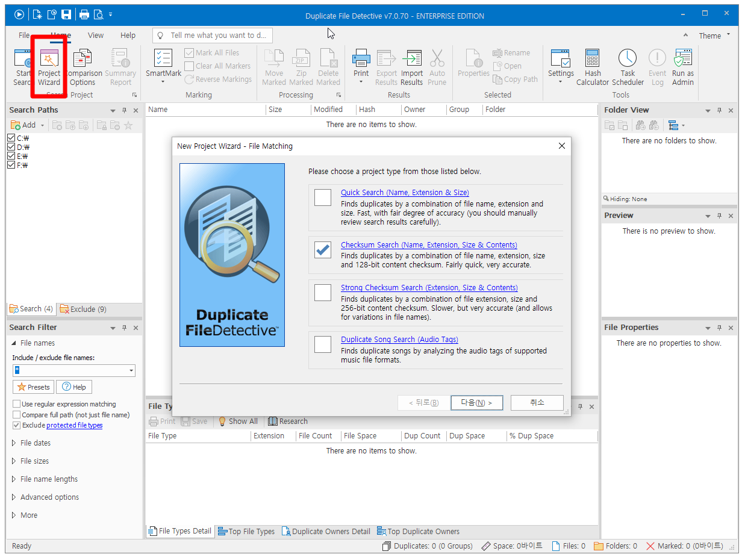Click Add in Search Paths panel
Screen dimensions: 742x560
pos(23,125)
